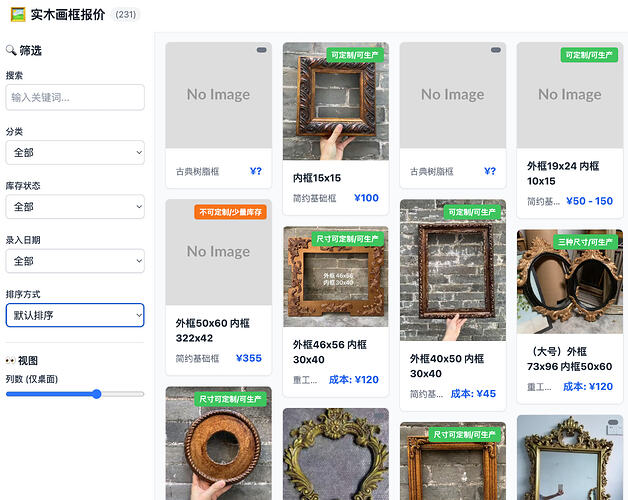Click the 不可定制/少量库存 orange badge
628x500 pixels.
(230, 212)
